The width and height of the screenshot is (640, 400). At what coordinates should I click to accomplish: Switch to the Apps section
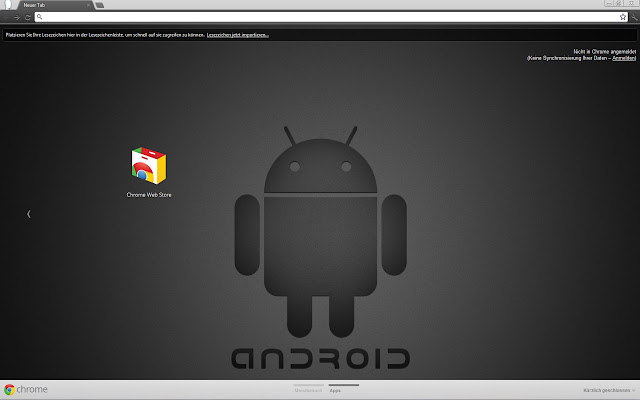point(344,388)
